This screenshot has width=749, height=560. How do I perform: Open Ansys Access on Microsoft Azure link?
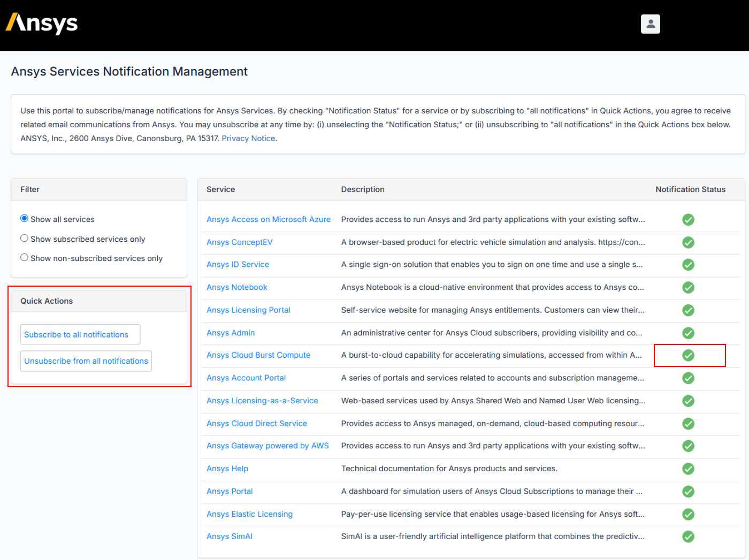(x=269, y=219)
